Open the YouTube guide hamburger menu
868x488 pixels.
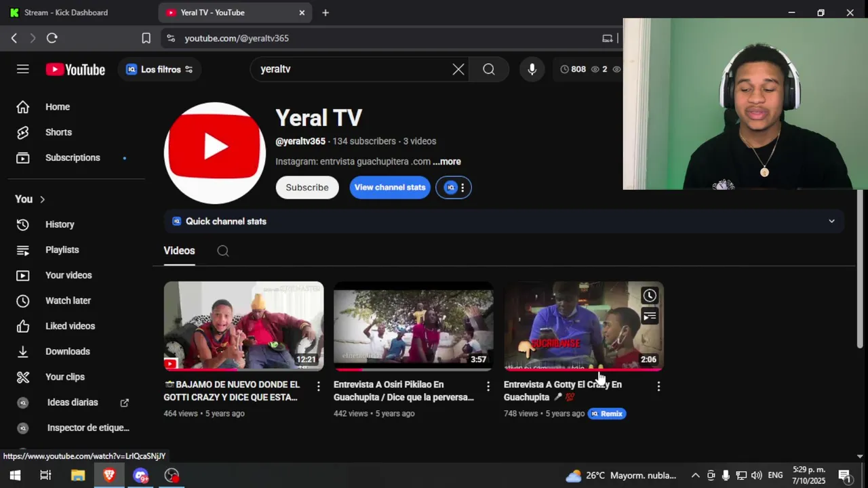pyautogui.click(x=23, y=69)
